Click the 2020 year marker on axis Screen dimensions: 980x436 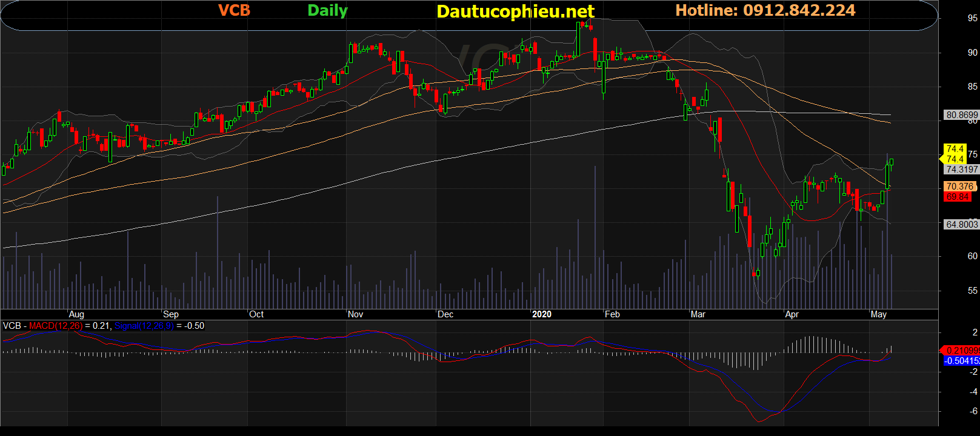coord(542,314)
